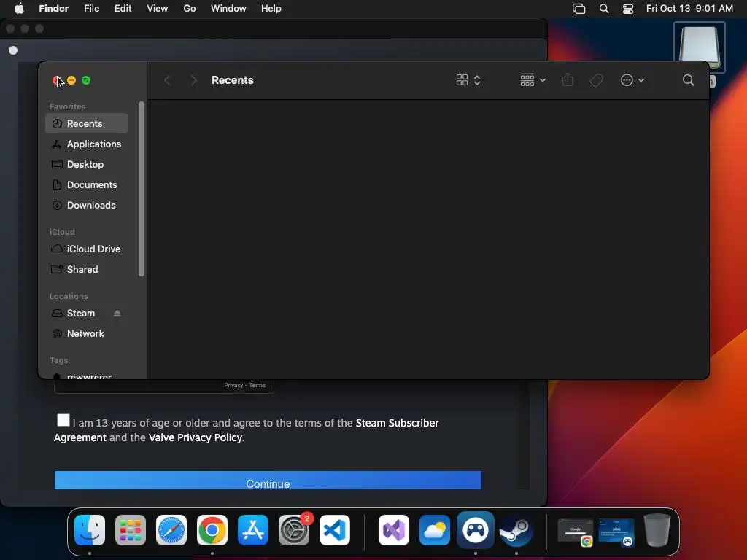Open the game controller app in Dock
This screenshot has height=560, width=747.
coord(476,530)
